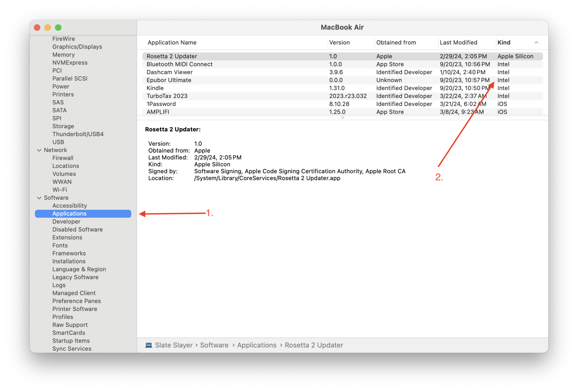The height and width of the screenshot is (392, 578).
Task: Open Disabled Software in sidebar
Action: 77,230
